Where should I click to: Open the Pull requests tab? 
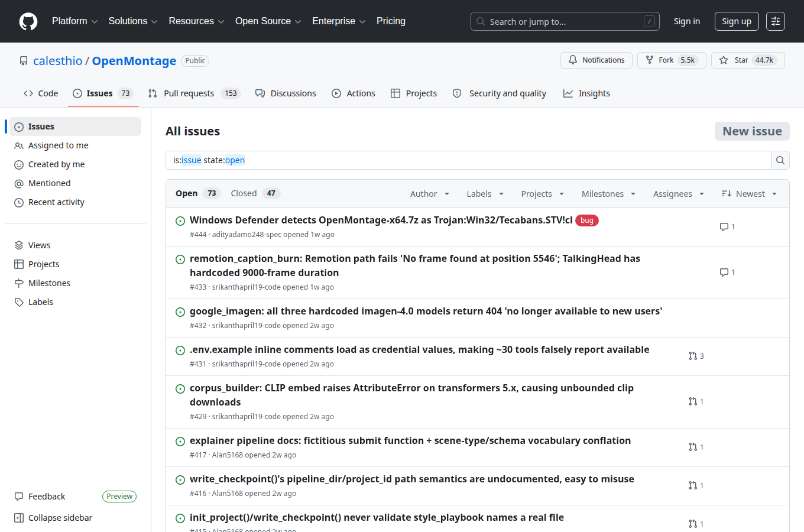click(x=194, y=93)
